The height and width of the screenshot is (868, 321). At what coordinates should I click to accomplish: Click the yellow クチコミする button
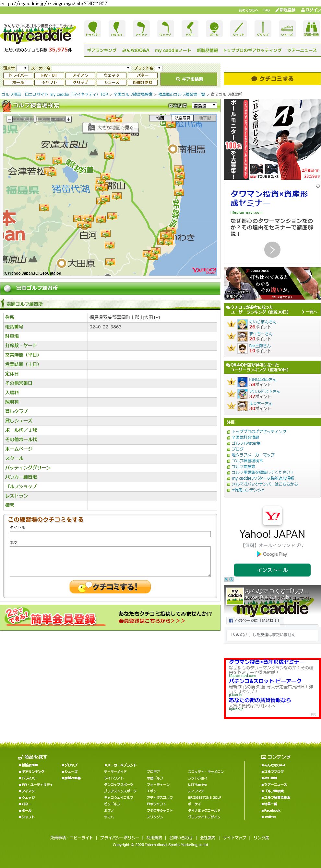point(272,78)
